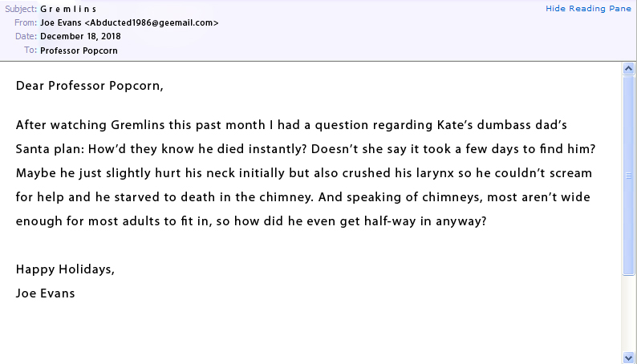
Task: Click the scrollbar up arrow
Action: tap(629, 70)
